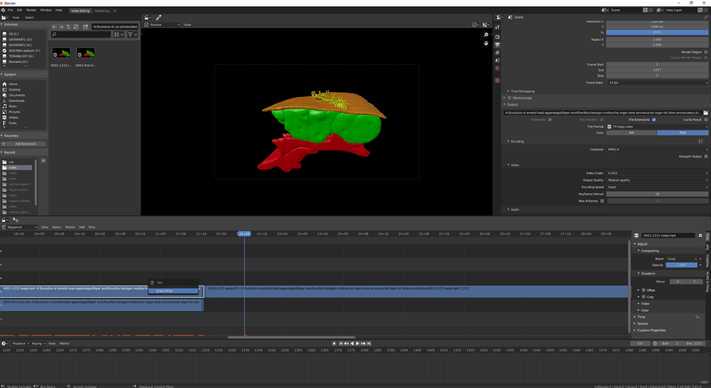Screen dimensions: 711x388
Task: Open the Container dropdown
Action: [x=657, y=149]
